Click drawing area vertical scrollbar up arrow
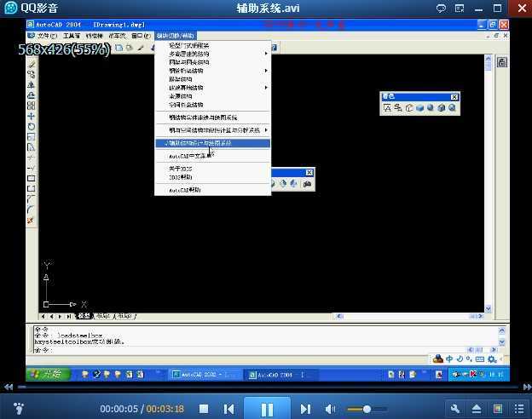The height and width of the screenshot is (419, 532). (489, 59)
